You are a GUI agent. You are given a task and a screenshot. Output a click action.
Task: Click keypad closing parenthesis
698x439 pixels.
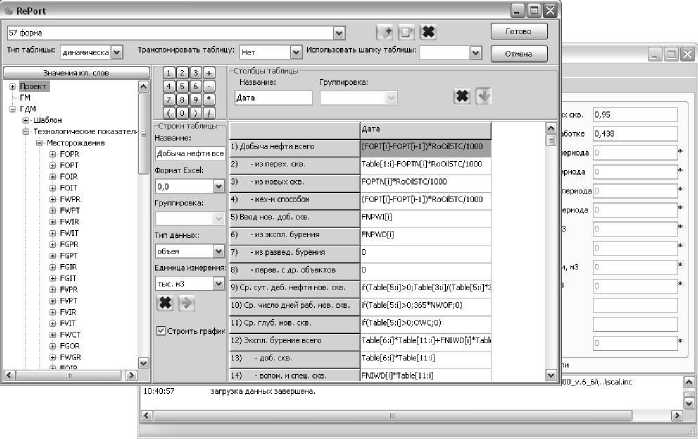tap(196, 113)
